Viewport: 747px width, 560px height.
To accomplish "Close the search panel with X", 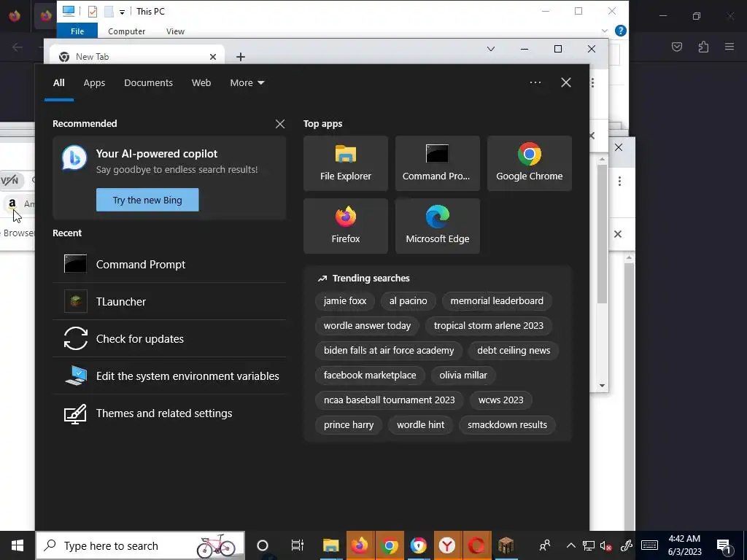I will point(566,82).
